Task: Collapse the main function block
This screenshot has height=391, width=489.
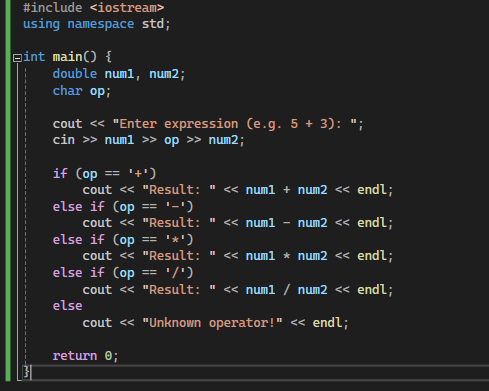Action: [17, 58]
